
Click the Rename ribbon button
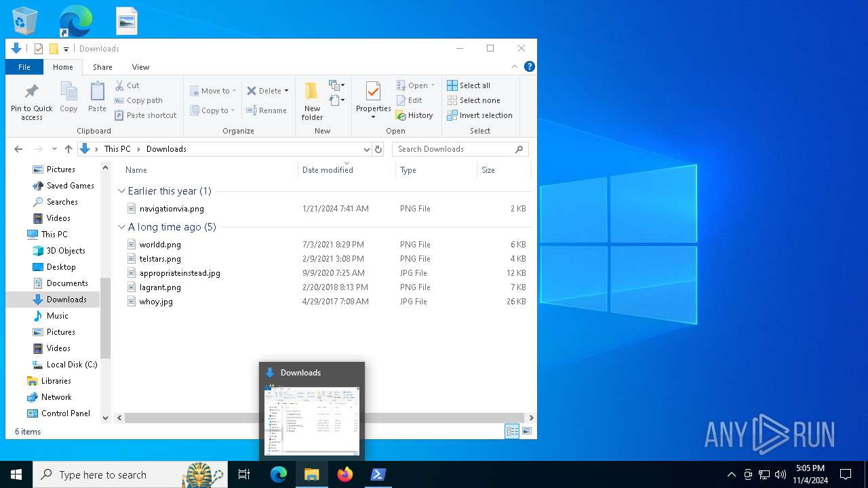click(267, 110)
